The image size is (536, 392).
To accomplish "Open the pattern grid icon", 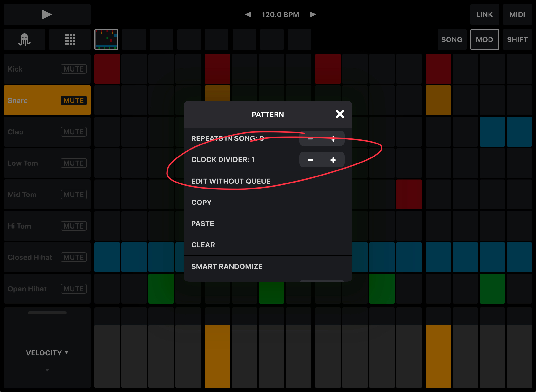I will click(70, 39).
